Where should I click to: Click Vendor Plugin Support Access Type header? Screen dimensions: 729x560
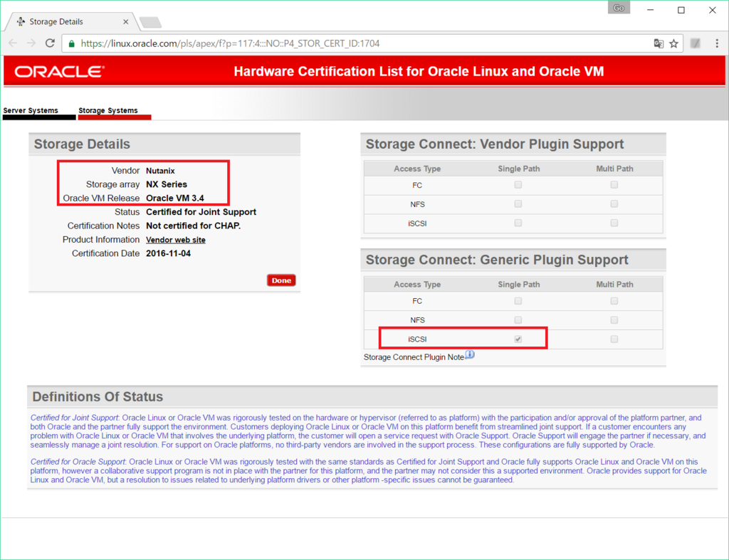pyautogui.click(x=417, y=169)
